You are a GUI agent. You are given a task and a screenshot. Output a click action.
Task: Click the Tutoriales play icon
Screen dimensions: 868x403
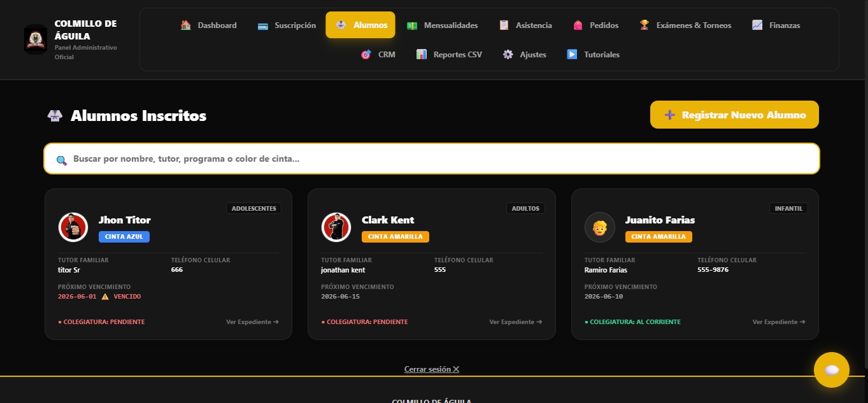click(572, 55)
